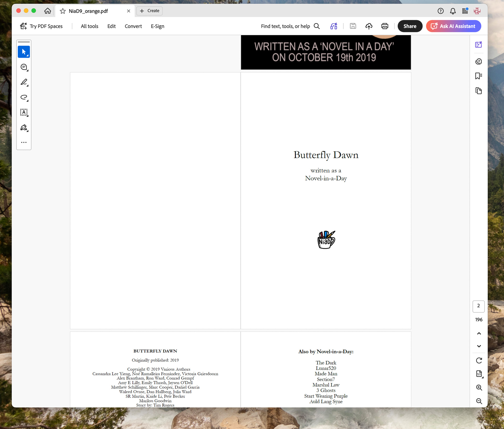
Task: Expand more tools ellipsis in toolbar
Action: [24, 142]
